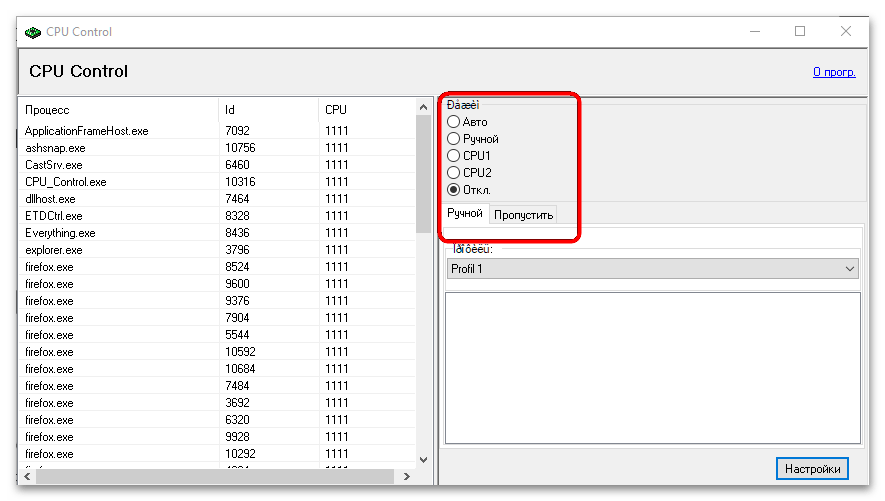Select the ApplicationFrameHost.exe row
Viewport: 885px width, 501px height.
pos(217,131)
